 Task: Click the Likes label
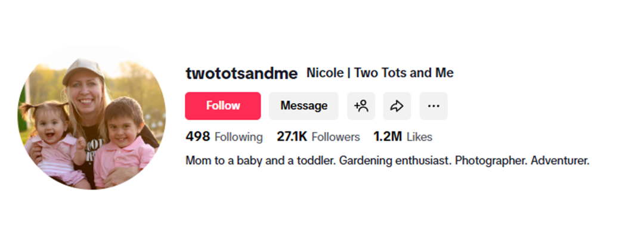pyautogui.click(x=419, y=137)
